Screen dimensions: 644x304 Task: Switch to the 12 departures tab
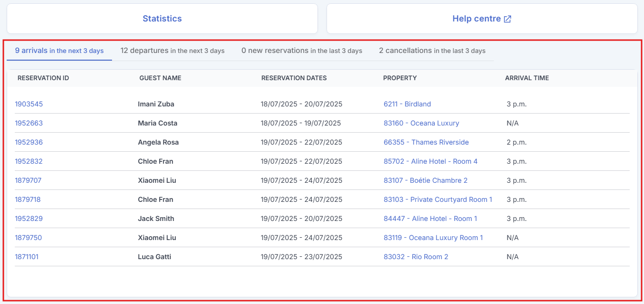[172, 51]
